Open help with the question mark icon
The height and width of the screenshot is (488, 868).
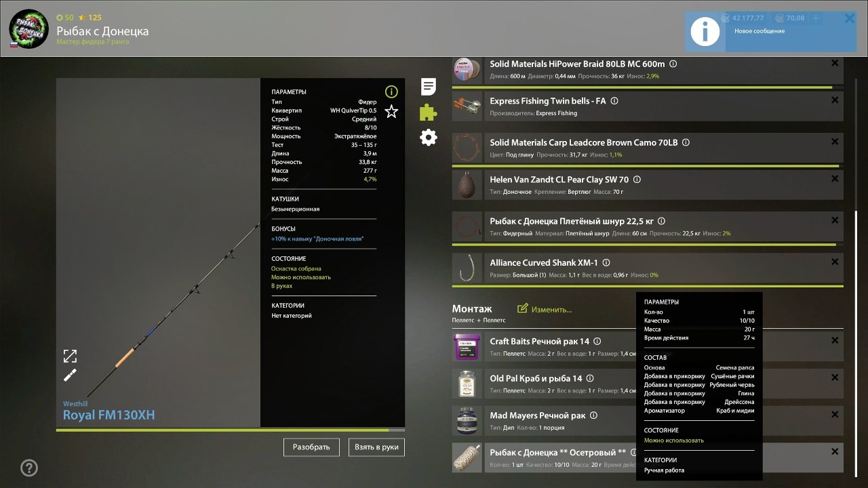click(29, 468)
